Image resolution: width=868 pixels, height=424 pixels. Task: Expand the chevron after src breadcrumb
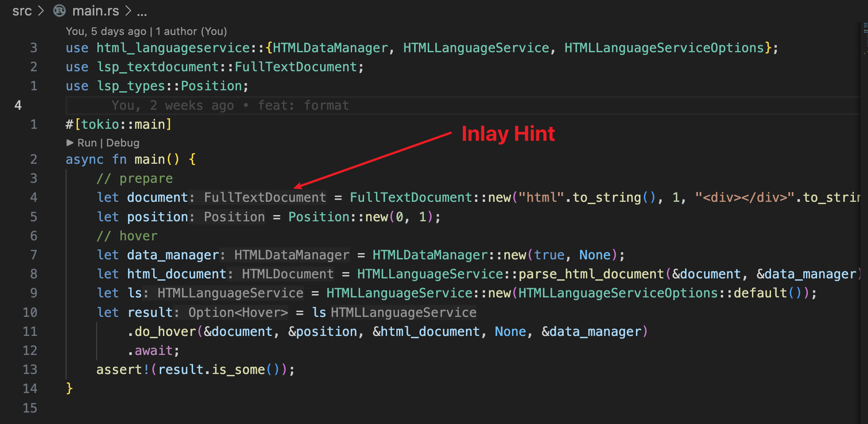pyautogui.click(x=41, y=11)
